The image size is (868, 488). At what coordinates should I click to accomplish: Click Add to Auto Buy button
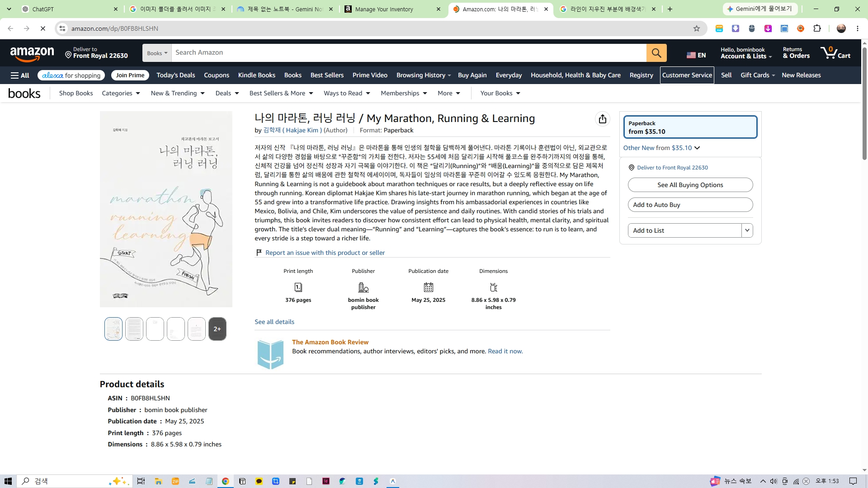[690, 205]
